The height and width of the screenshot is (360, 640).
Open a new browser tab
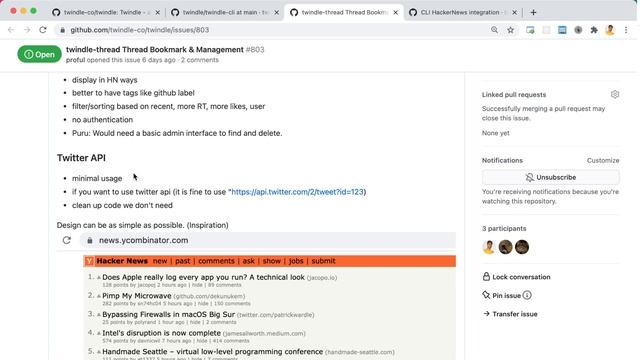tap(533, 12)
